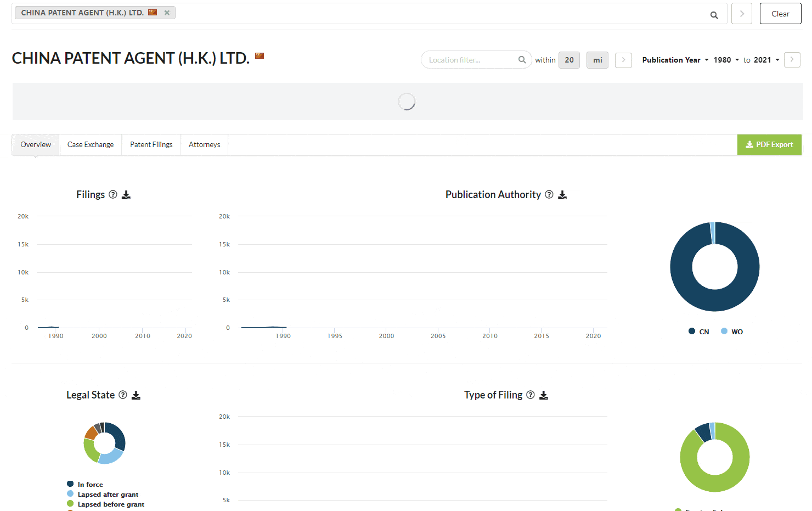Image resolution: width=812 pixels, height=511 pixels.
Task: Apply location filter with arrow button
Action: tap(623, 60)
